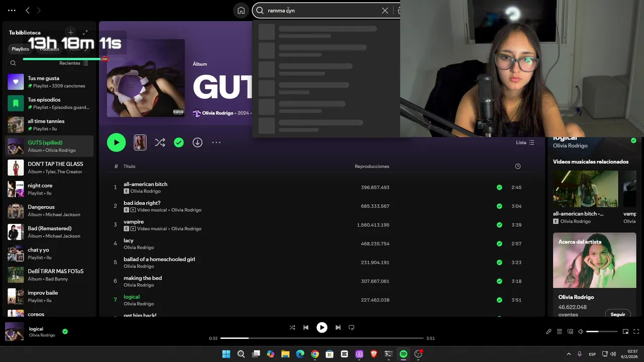Open Dangerous album by Michael Jackson

point(49,211)
